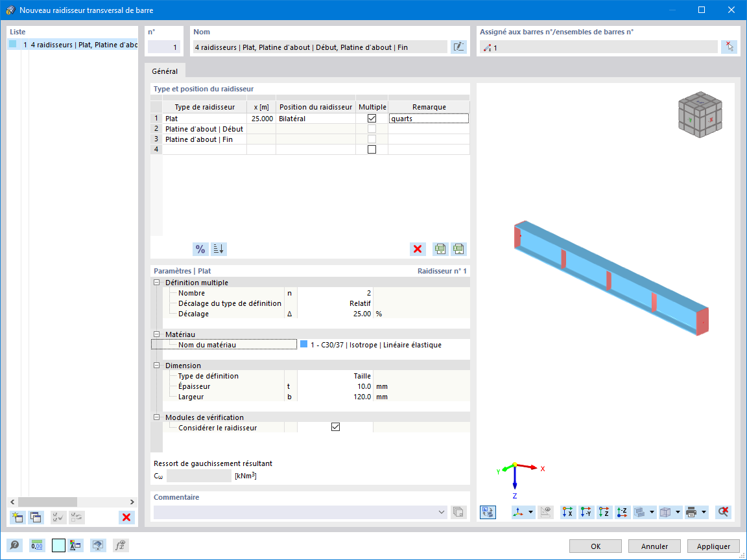Viewport: 747px width, 560px height.
Task: Click the Décalage value 25.00
Action: click(335, 314)
